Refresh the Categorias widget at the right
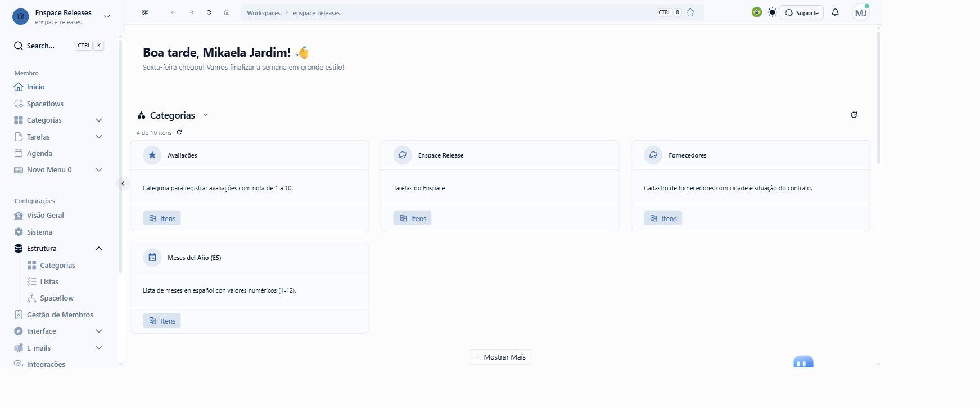Image resolution: width=980 pixels, height=408 pixels. click(x=854, y=115)
